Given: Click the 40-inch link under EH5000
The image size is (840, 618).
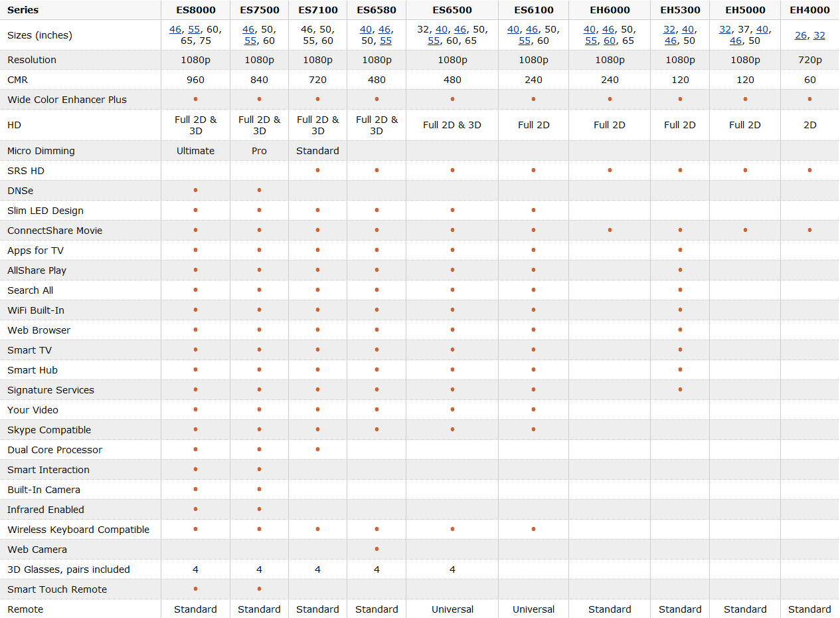Looking at the screenshot, I should click(x=762, y=29).
